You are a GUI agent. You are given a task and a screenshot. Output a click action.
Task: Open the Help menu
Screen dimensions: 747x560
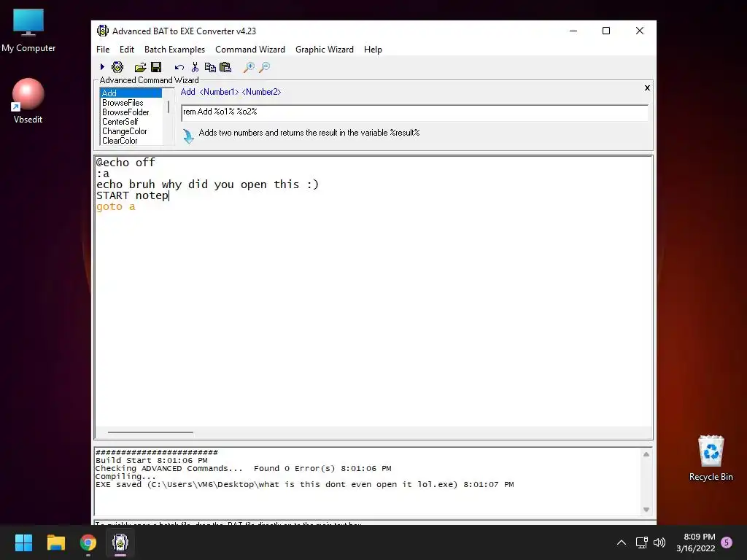click(x=373, y=50)
